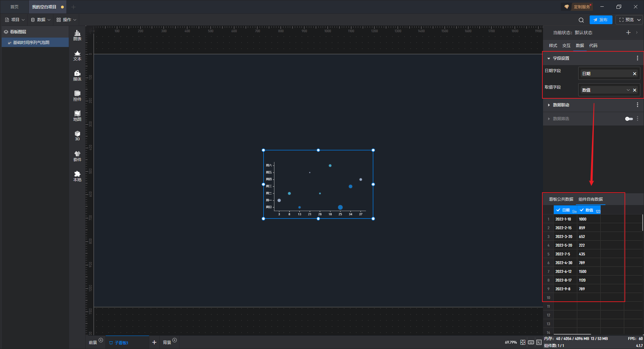Click cell with value 859
644x349 pixels.
tap(589, 228)
